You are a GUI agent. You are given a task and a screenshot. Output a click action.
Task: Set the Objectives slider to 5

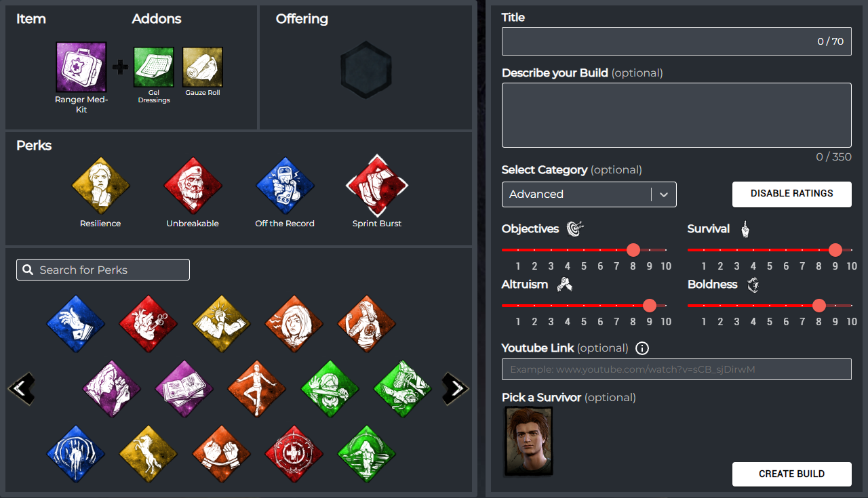click(x=584, y=250)
